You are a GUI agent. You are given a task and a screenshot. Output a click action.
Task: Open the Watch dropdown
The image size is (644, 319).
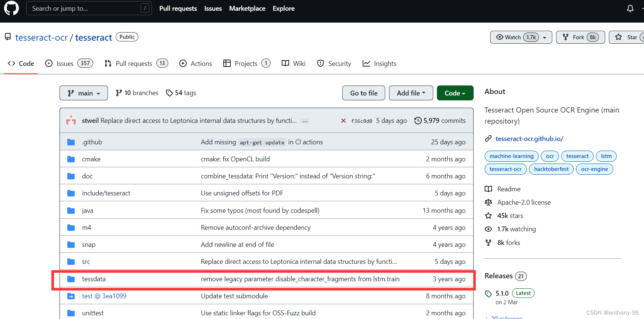[x=521, y=37]
